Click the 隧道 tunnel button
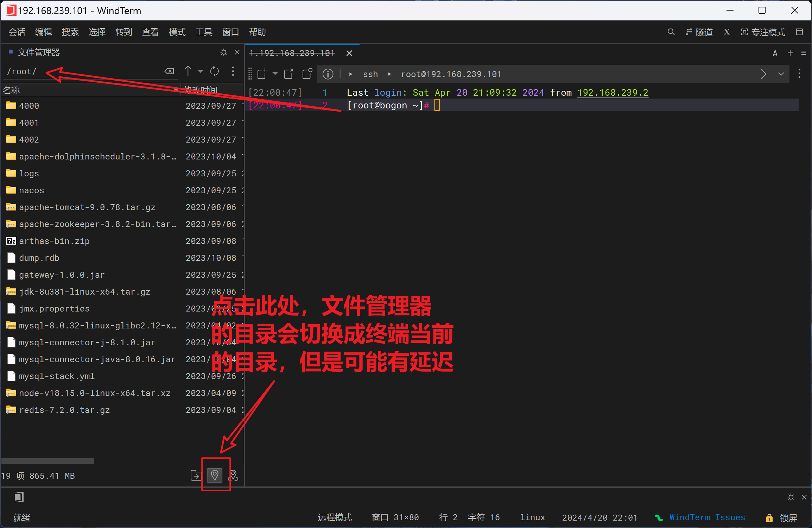The height and width of the screenshot is (528, 812). pos(699,32)
